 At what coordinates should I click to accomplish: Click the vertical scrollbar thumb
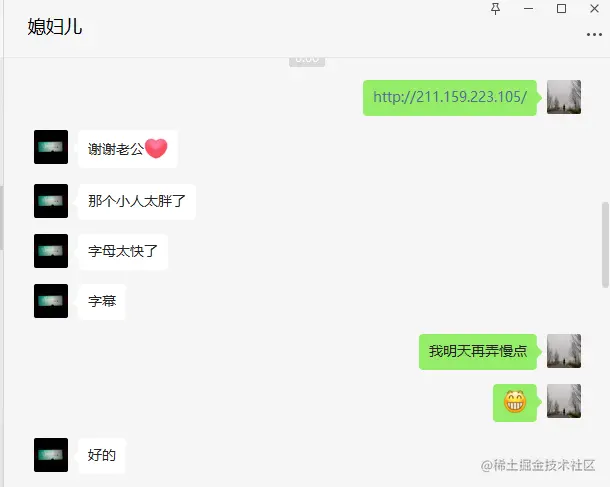point(605,245)
